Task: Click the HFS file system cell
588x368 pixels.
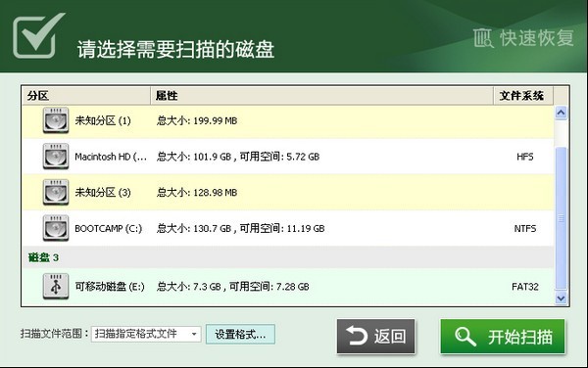Action: tap(524, 157)
